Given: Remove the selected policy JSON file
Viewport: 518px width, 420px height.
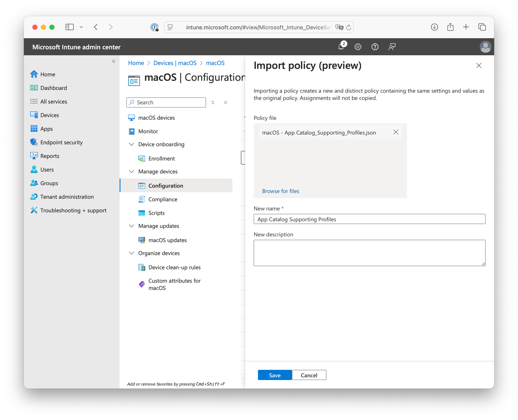Looking at the screenshot, I should [395, 132].
